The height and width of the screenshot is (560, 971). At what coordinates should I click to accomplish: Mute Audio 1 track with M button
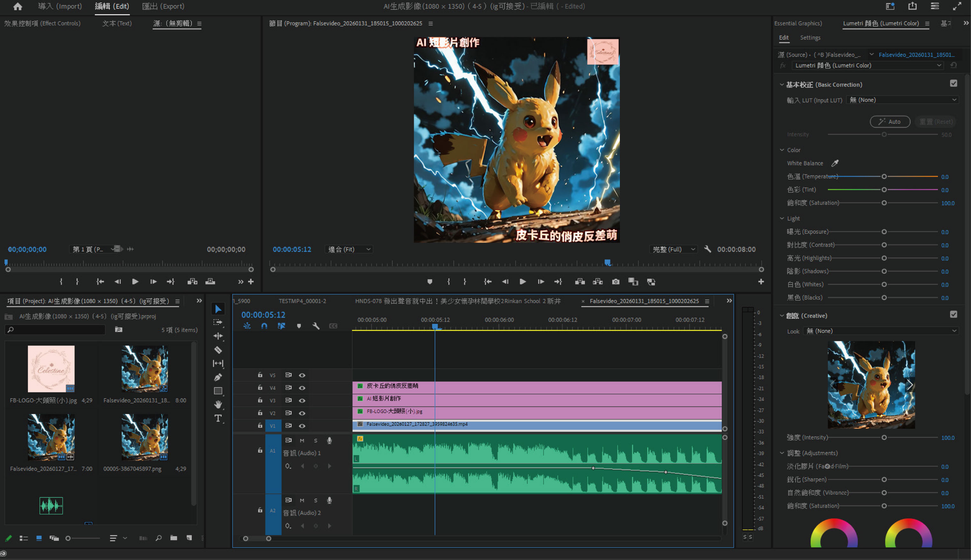[302, 440]
